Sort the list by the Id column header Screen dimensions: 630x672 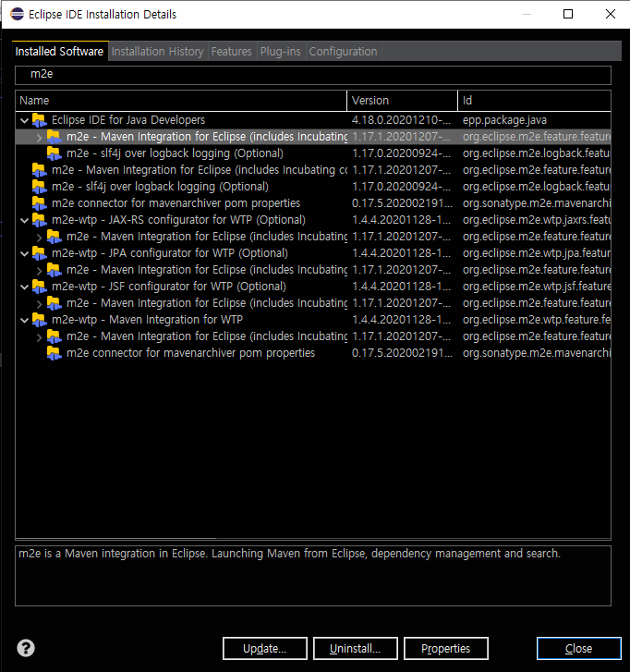pyautogui.click(x=535, y=101)
